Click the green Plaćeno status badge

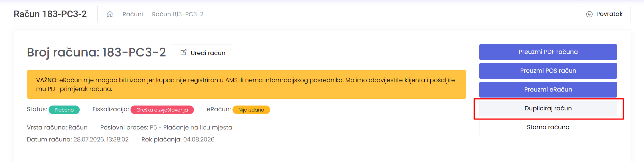[64, 110]
